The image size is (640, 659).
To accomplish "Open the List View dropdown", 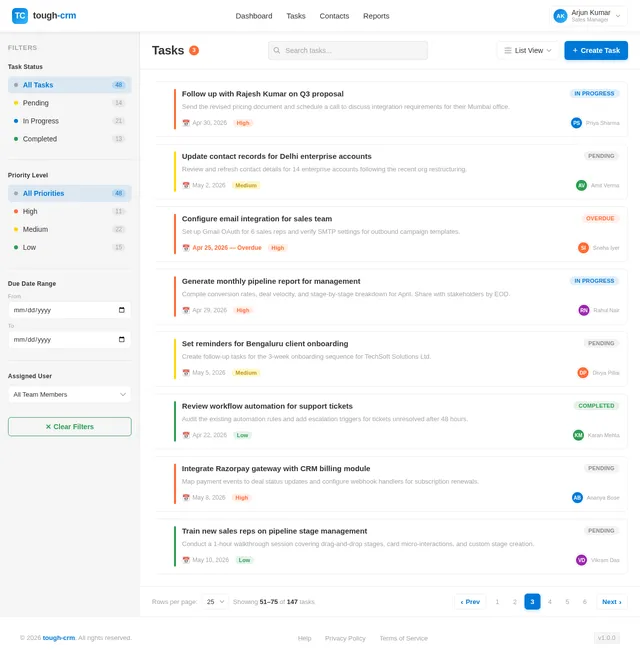I will click(x=528, y=50).
